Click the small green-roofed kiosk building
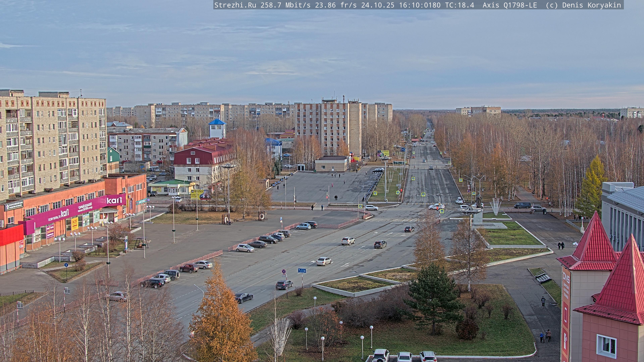 pos(172,187)
